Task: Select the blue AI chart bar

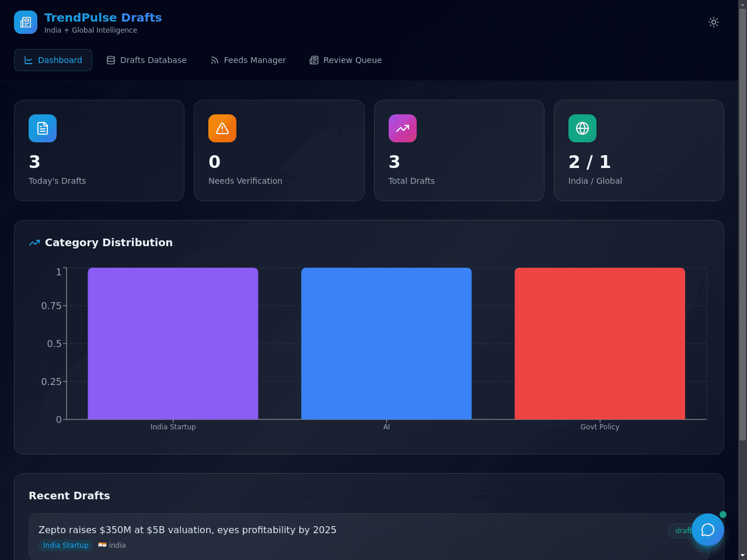Action: click(x=386, y=344)
